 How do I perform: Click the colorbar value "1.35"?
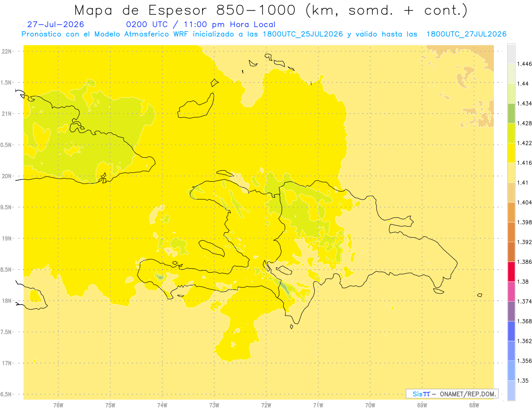click(x=524, y=380)
